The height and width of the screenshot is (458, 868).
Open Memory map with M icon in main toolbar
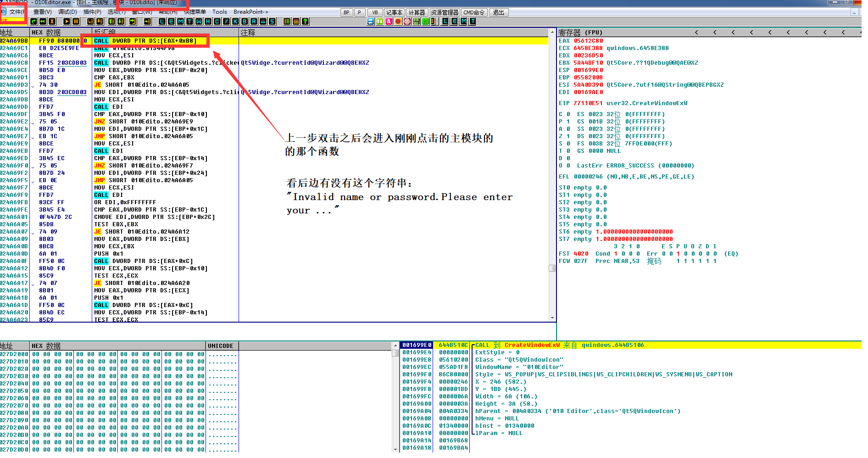[x=180, y=21]
